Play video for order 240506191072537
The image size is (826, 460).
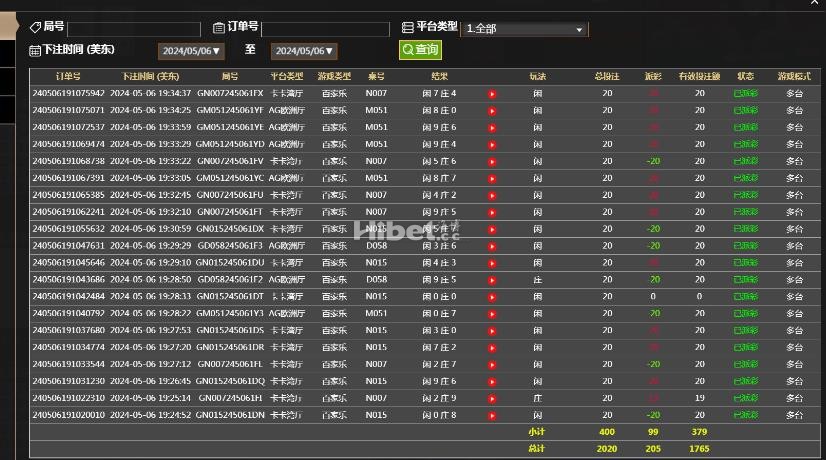pyautogui.click(x=492, y=128)
